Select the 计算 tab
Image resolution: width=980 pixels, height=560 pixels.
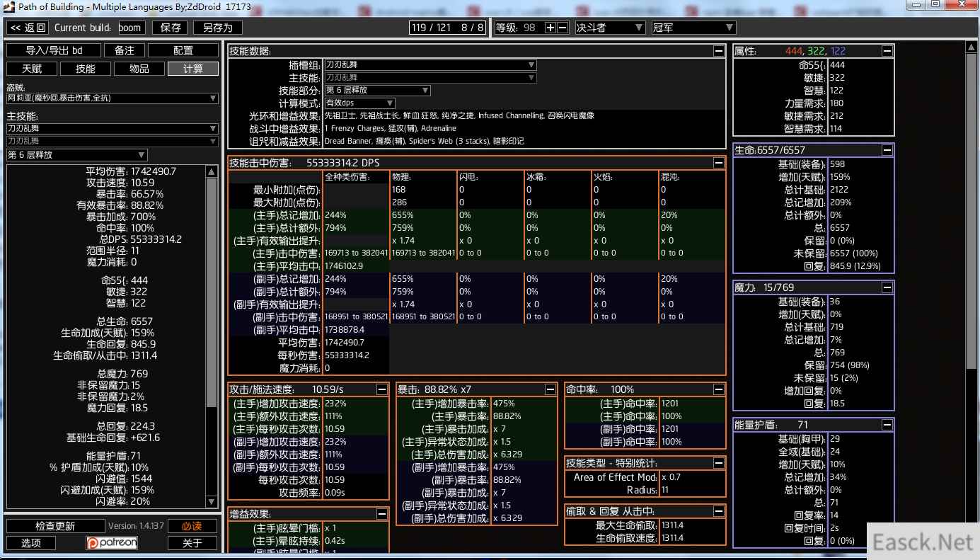193,69
